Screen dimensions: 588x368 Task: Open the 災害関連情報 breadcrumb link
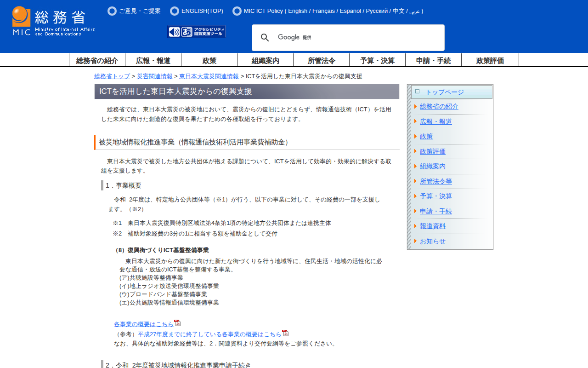pos(155,76)
